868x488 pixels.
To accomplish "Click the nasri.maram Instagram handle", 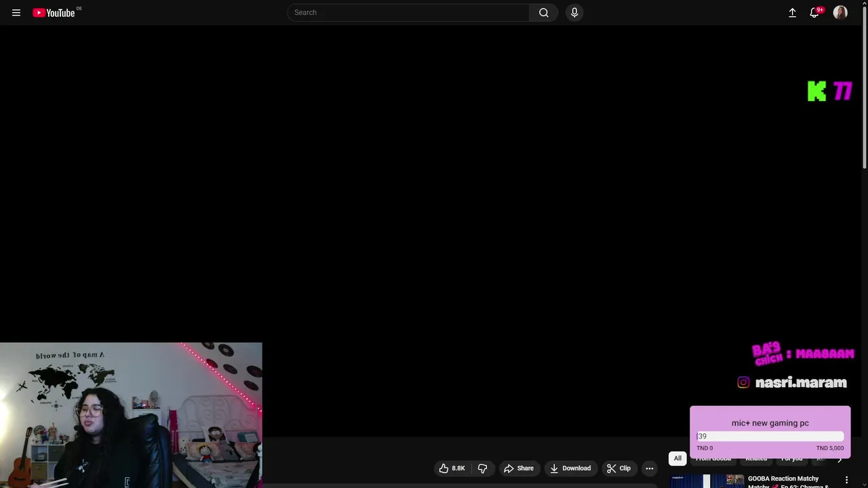I will coord(801,382).
